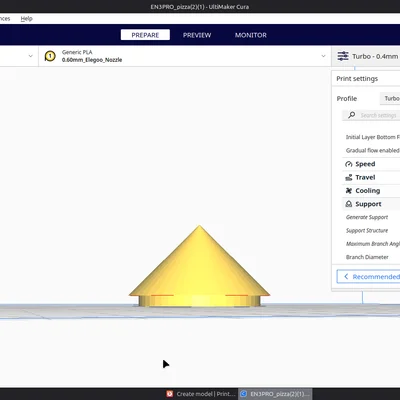Click the extruder 1 material icon

[50, 56]
